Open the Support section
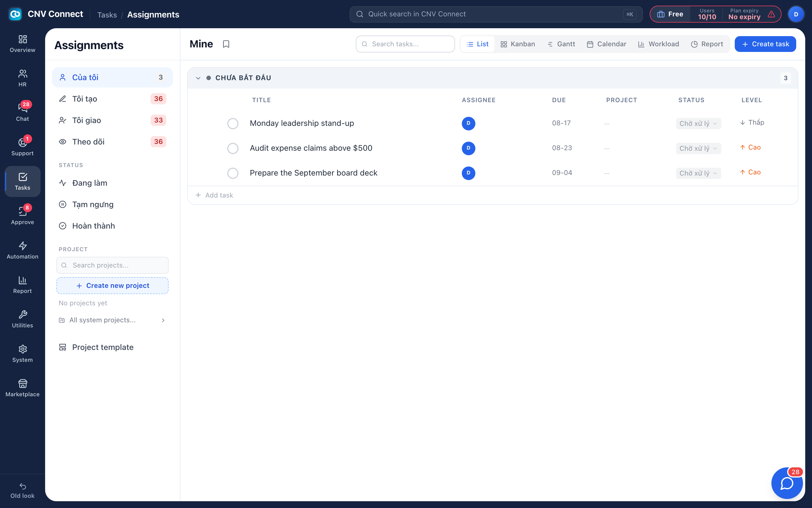The width and height of the screenshot is (812, 508). (x=23, y=147)
